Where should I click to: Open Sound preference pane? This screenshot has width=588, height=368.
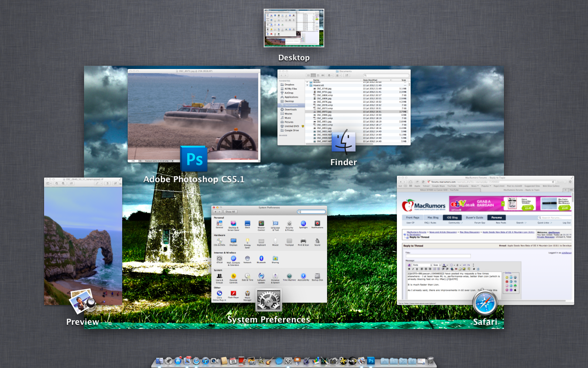(x=317, y=242)
